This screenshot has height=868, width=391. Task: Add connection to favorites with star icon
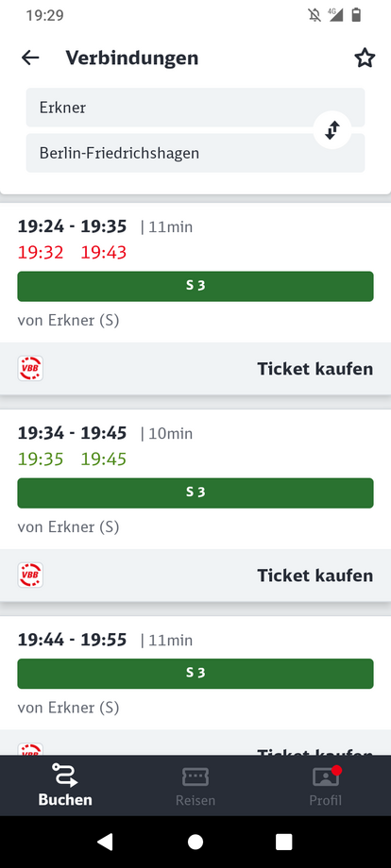(365, 58)
